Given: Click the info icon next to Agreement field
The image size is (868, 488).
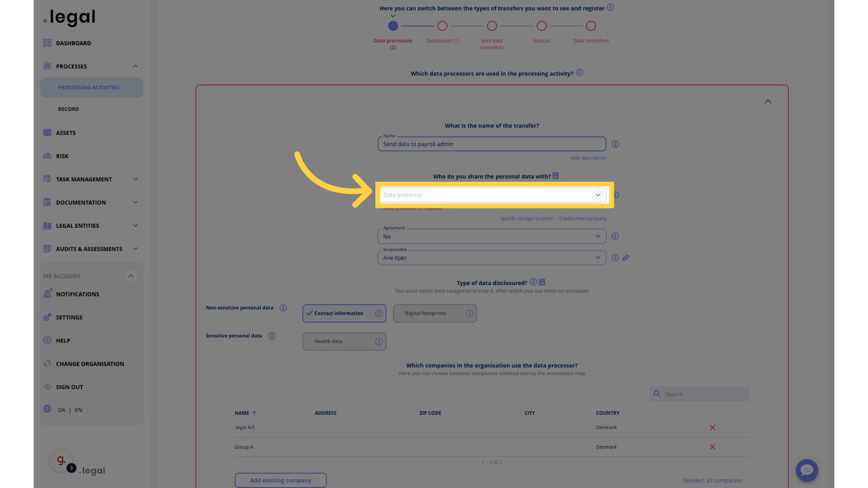Looking at the screenshot, I should 615,236.
